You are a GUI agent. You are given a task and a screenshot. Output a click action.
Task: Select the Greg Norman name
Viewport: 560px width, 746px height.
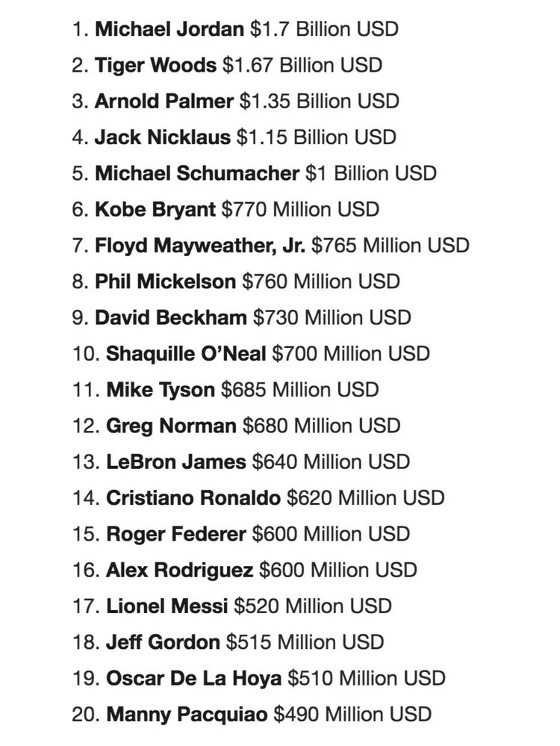(x=171, y=426)
